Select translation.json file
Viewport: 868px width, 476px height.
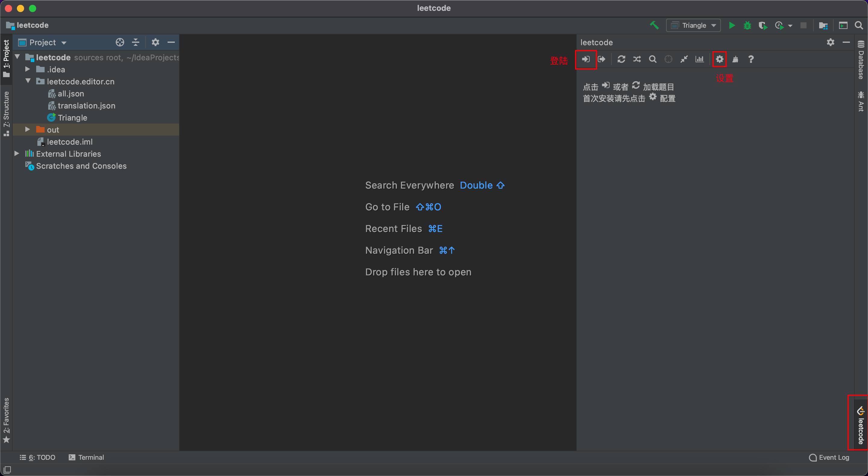pyautogui.click(x=82, y=105)
